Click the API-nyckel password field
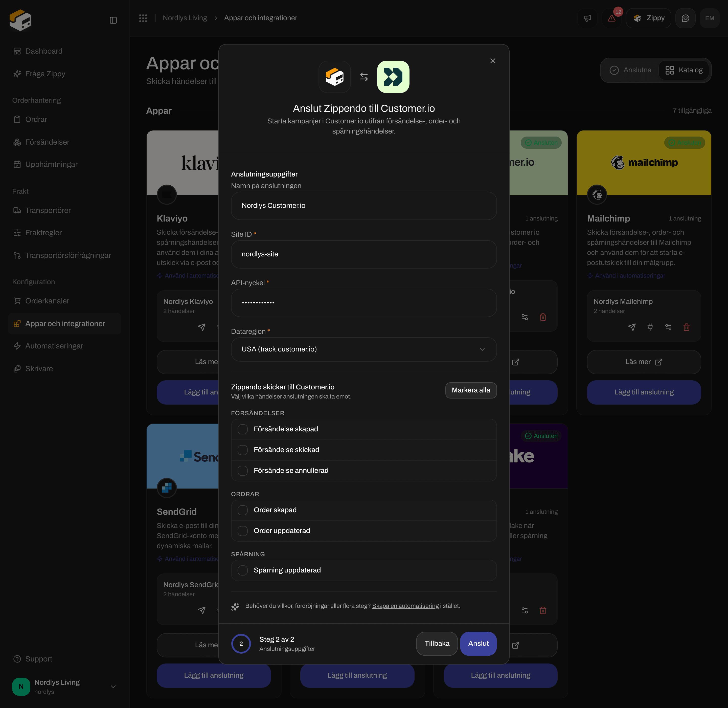This screenshot has height=708, width=728. tap(364, 303)
